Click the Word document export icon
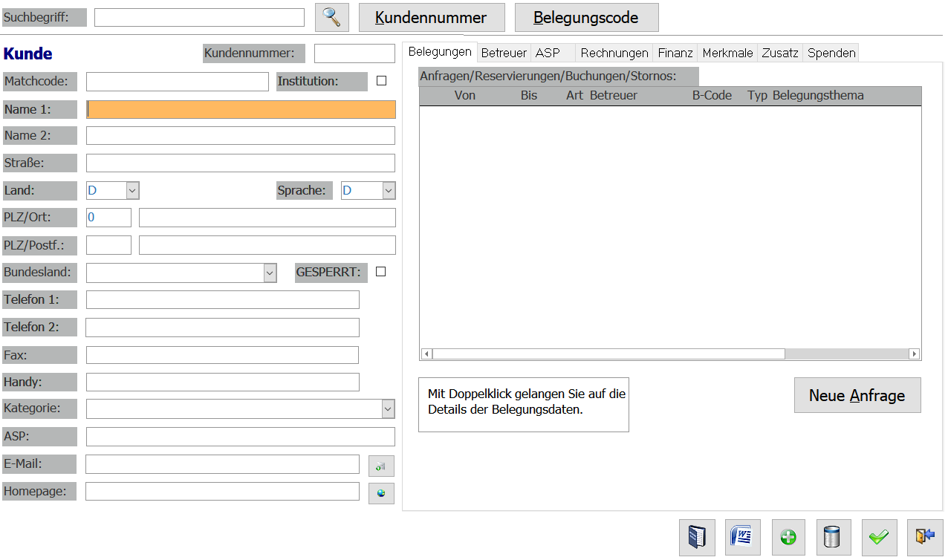This screenshot has height=560, width=948. click(742, 537)
